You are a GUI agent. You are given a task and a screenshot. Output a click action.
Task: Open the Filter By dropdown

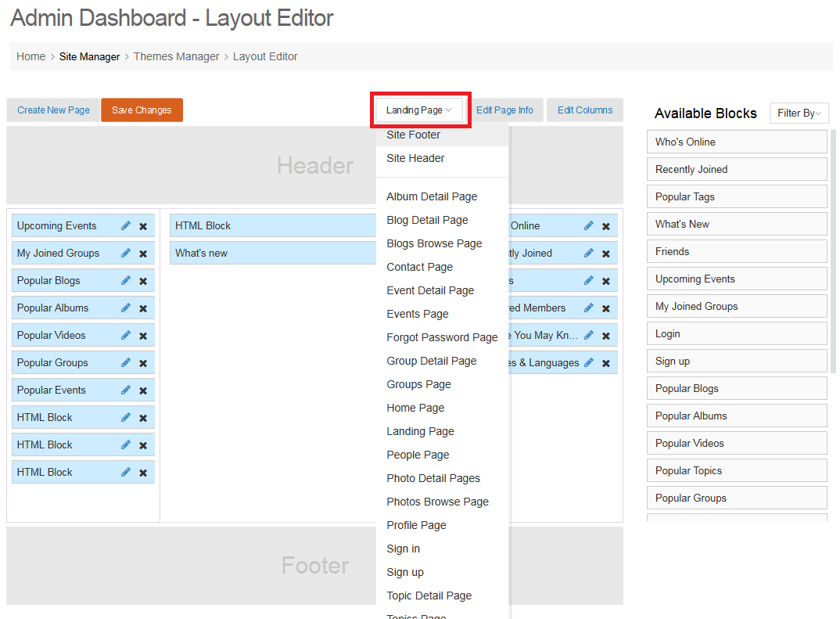[x=799, y=113]
